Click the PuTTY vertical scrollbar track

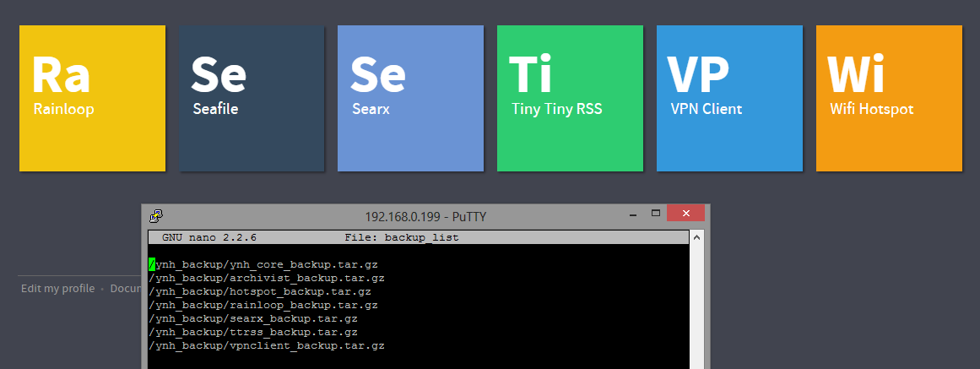pyautogui.click(x=697, y=307)
